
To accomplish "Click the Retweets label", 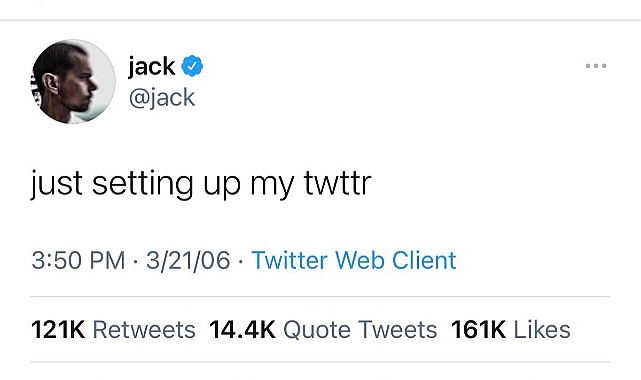I will tap(144, 330).
